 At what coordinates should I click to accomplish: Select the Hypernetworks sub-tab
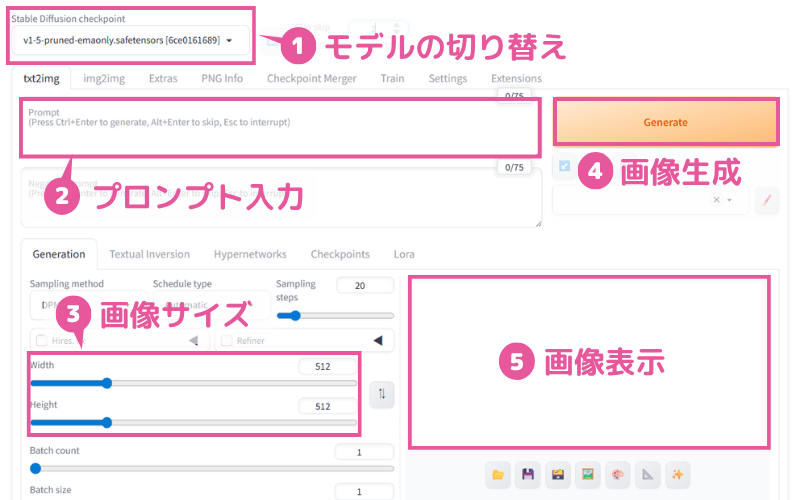250,254
